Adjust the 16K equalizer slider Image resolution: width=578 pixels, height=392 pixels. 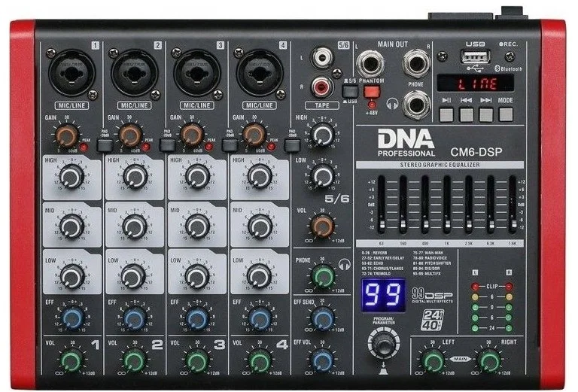(x=513, y=225)
